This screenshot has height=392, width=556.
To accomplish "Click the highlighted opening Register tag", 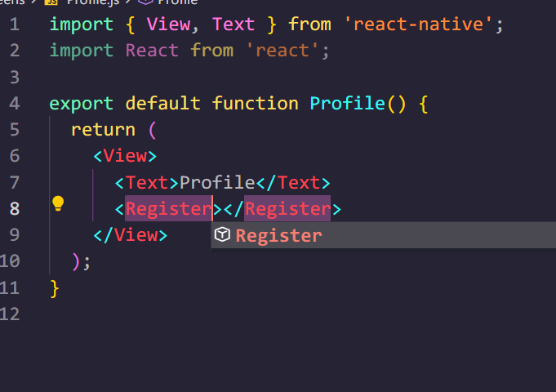I will (x=168, y=209).
